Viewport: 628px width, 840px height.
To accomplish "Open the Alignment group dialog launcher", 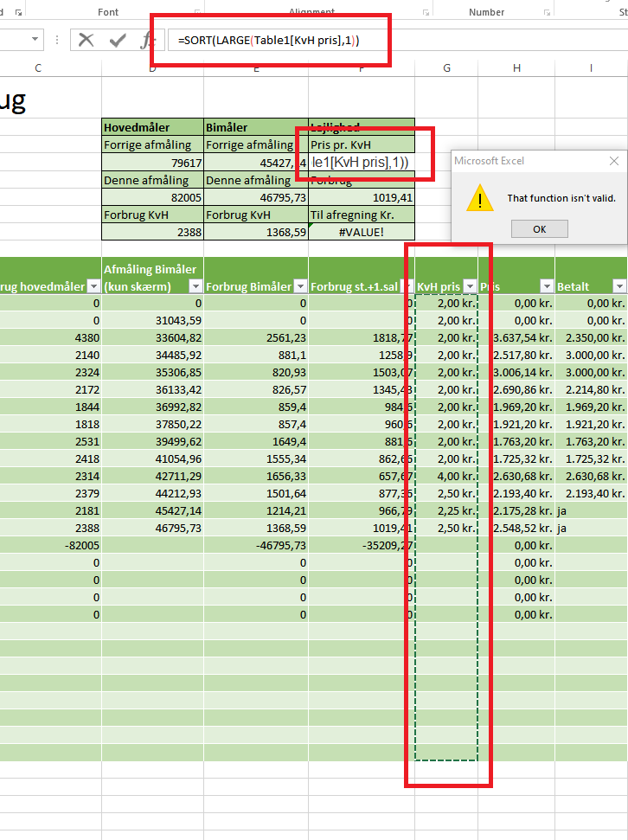I will (x=426, y=12).
